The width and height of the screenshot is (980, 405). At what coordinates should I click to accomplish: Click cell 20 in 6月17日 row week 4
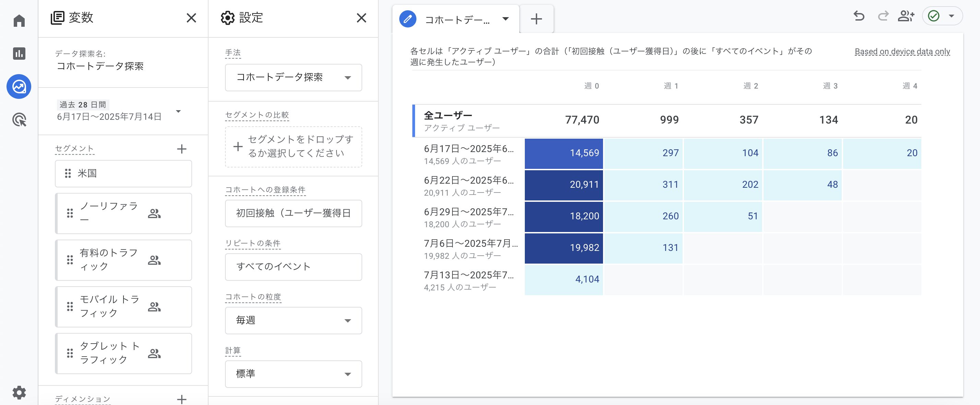882,153
